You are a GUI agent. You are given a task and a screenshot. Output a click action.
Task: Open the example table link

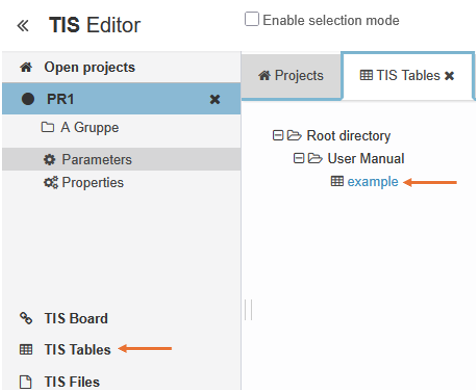pyautogui.click(x=373, y=182)
